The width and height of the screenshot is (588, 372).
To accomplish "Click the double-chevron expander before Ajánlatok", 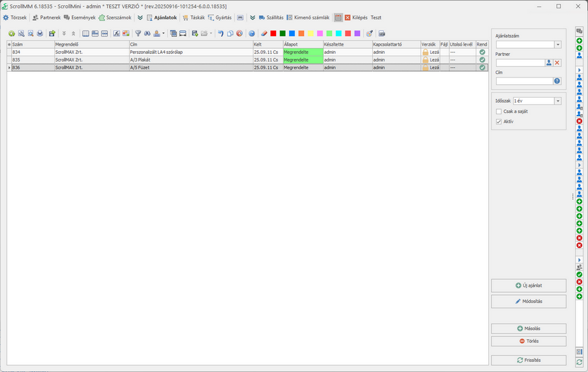I will pos(140,18).
